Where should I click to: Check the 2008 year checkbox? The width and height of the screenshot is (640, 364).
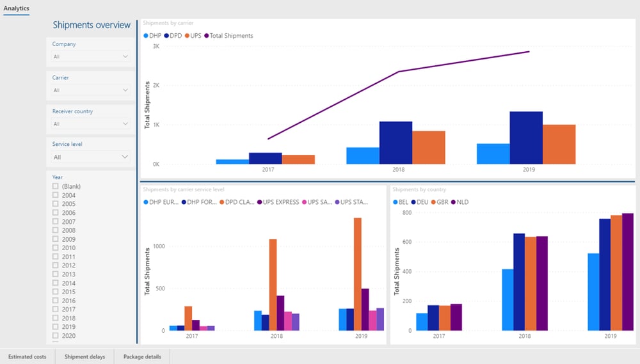(x=56, y=230)
